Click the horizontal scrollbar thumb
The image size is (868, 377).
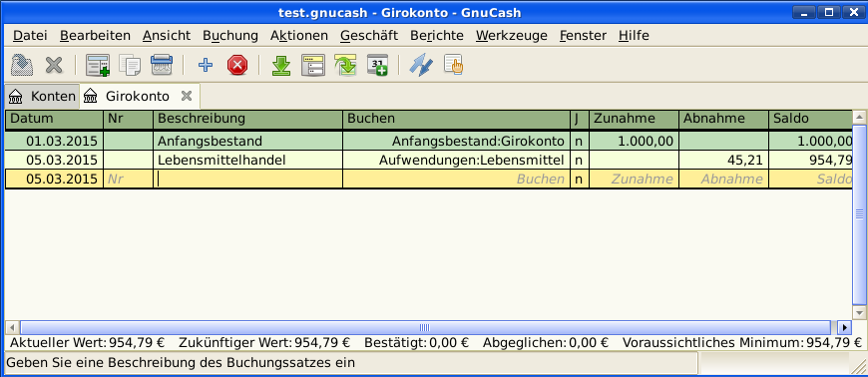pyautogui.click(x=425, y=327)
